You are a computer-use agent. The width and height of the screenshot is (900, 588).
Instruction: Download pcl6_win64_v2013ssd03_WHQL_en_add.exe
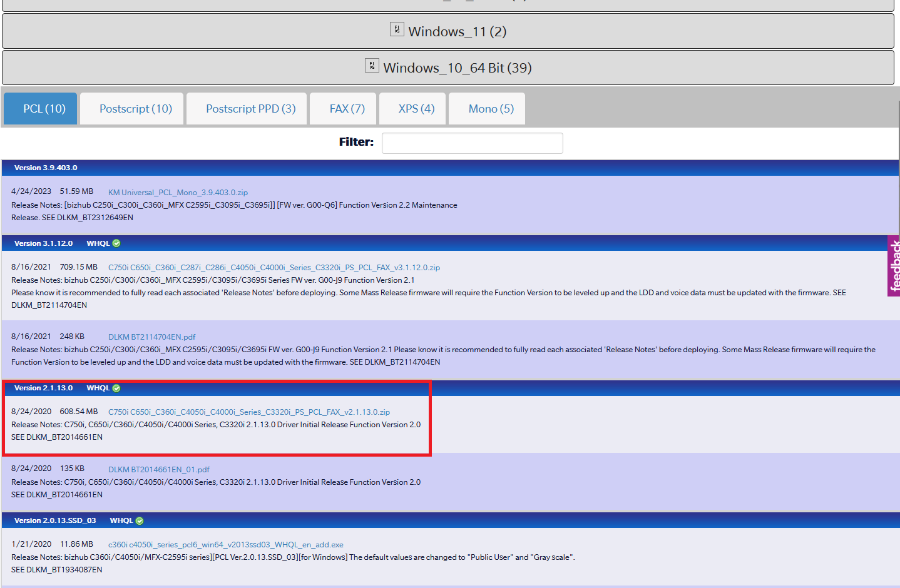click(226, 545)
